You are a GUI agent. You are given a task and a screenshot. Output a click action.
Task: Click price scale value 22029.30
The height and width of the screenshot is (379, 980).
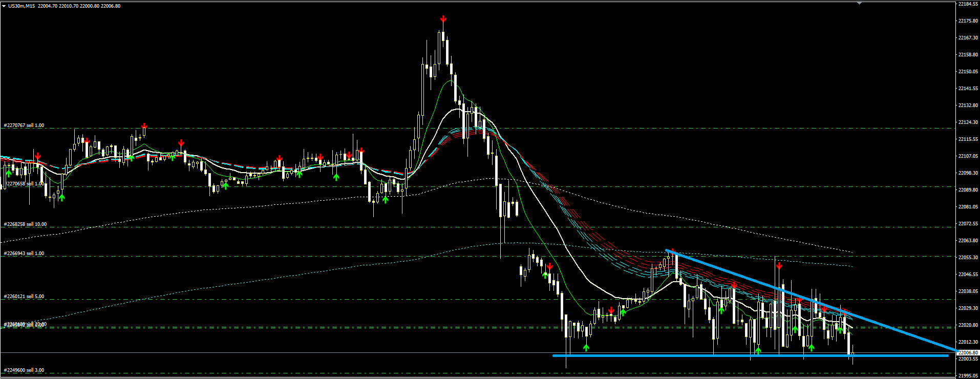point(968,308)
